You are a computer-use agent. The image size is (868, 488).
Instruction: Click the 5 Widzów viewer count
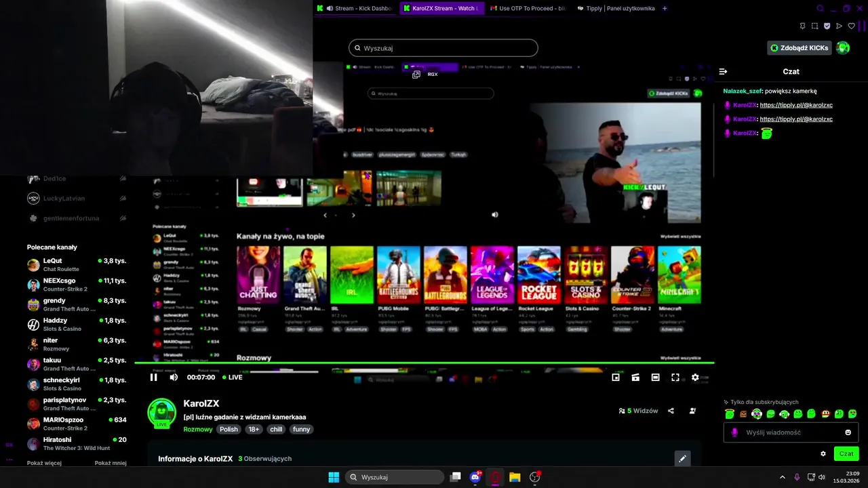638,411
